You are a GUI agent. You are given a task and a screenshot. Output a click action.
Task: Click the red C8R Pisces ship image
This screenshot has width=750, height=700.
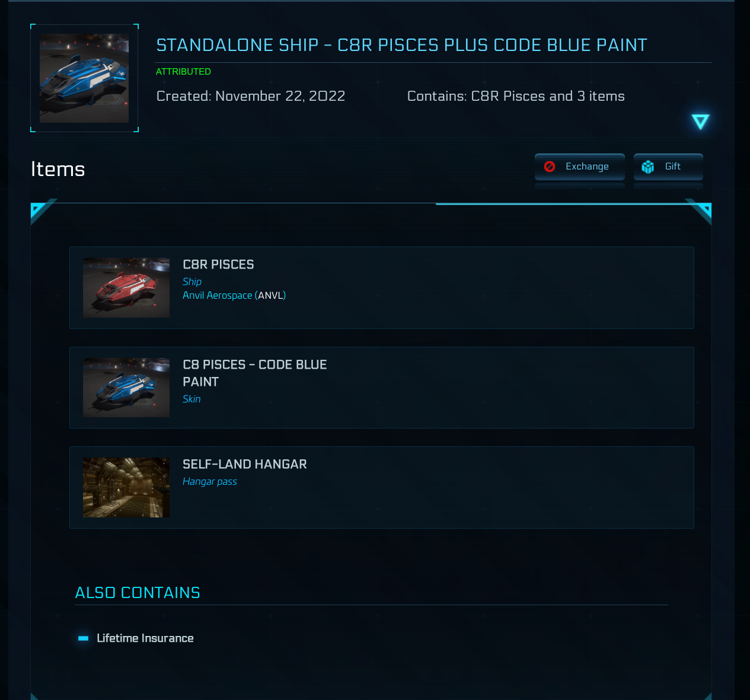(x=126, y=287)
